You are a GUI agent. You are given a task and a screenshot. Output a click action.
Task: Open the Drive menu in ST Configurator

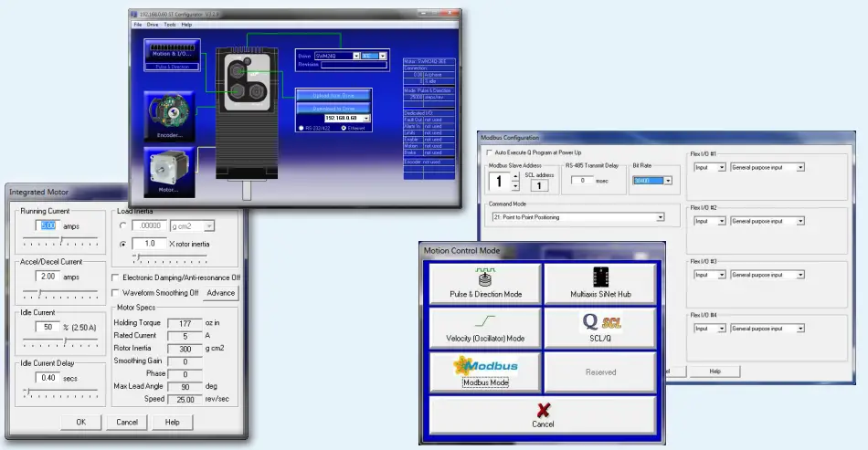coord(153,25)
